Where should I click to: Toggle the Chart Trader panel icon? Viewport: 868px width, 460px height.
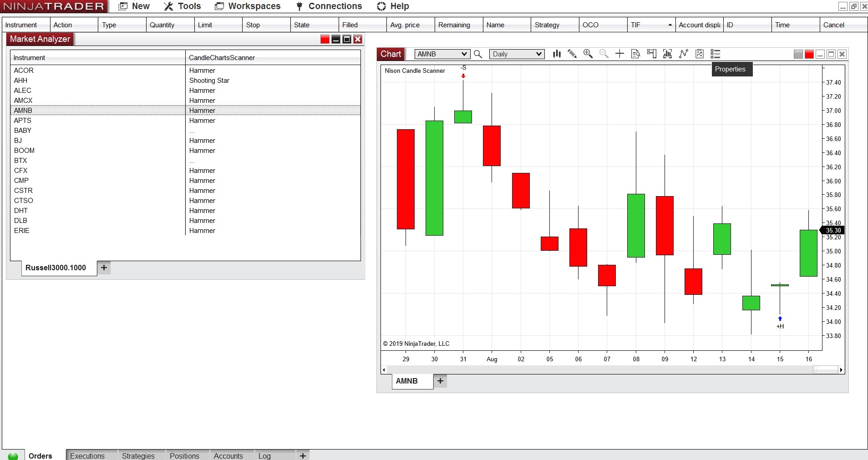pos(652,54)
